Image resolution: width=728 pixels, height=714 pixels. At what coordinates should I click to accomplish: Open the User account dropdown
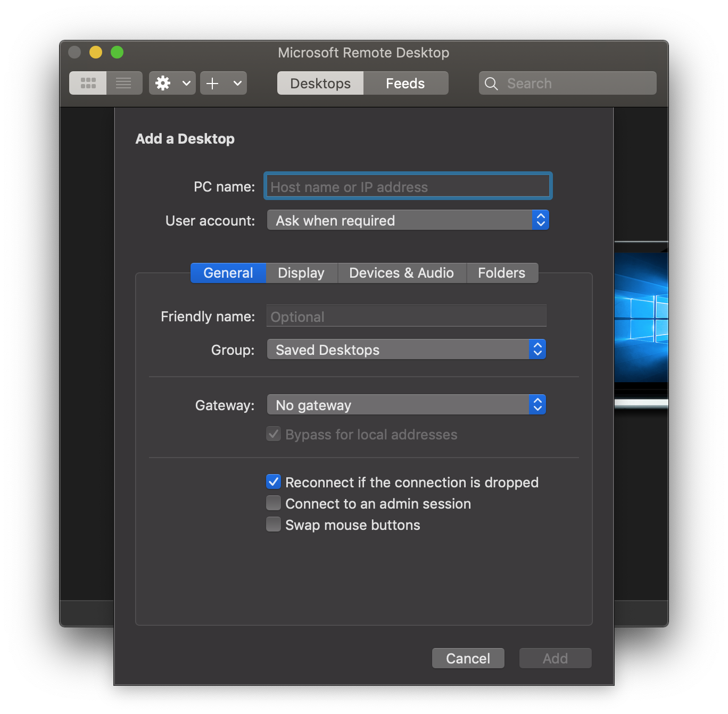pyautogui.click(x=408, y=220)
